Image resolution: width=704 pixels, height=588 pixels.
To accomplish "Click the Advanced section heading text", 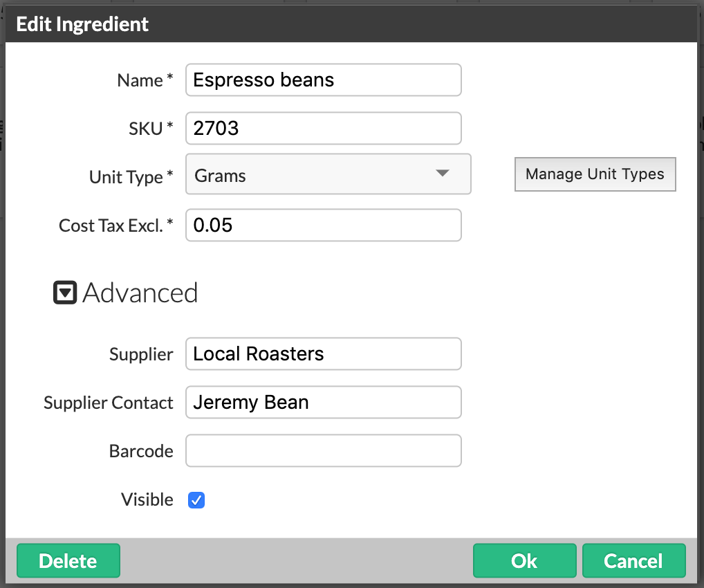I will click(x=140, y=293).
